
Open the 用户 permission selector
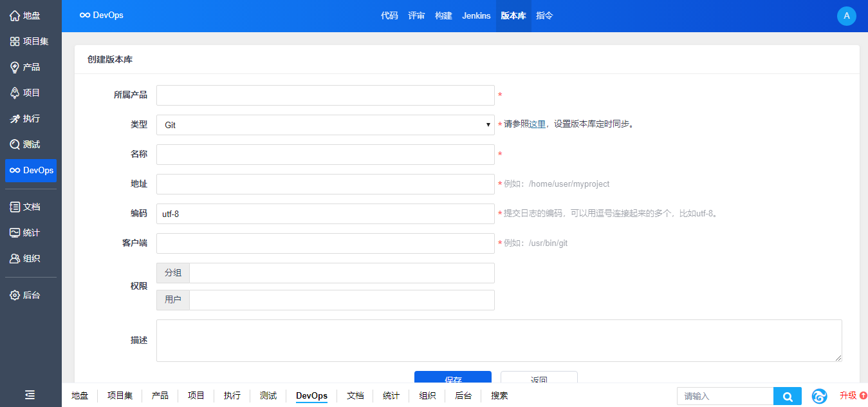pyautogui.click(x=342, y=300)
